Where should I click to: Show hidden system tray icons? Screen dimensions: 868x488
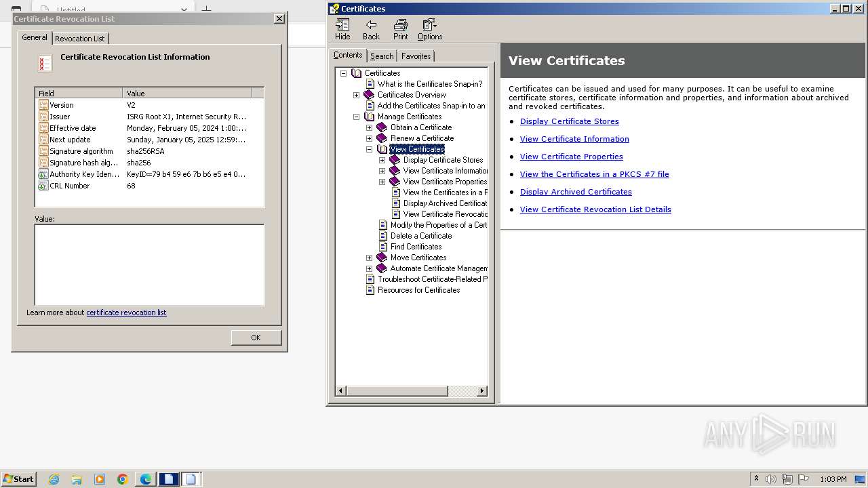click(756, 479)
